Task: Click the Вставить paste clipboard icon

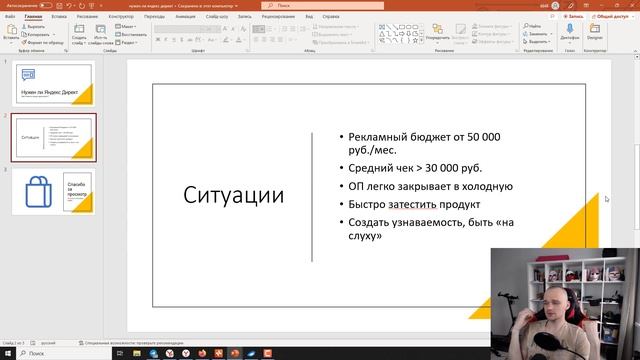Action: click(11, 29)
